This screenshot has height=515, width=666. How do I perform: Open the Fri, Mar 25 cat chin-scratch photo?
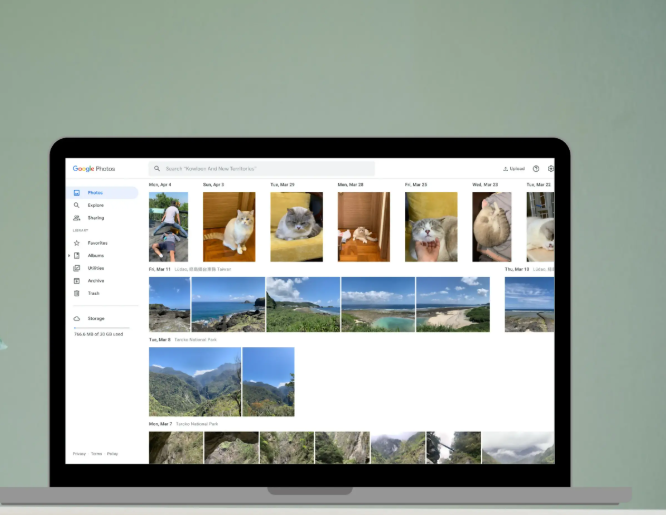pyautogui.click(x=431, y=227)
